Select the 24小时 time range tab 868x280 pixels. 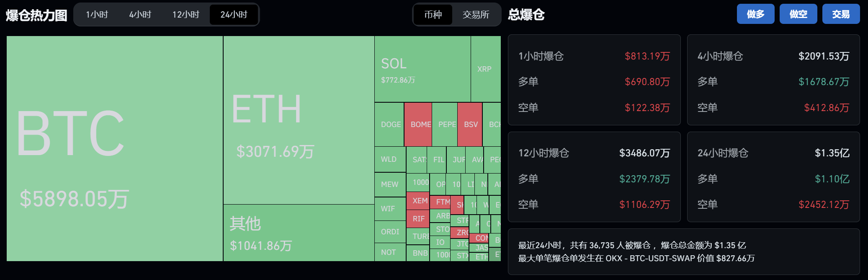[234, 15]
